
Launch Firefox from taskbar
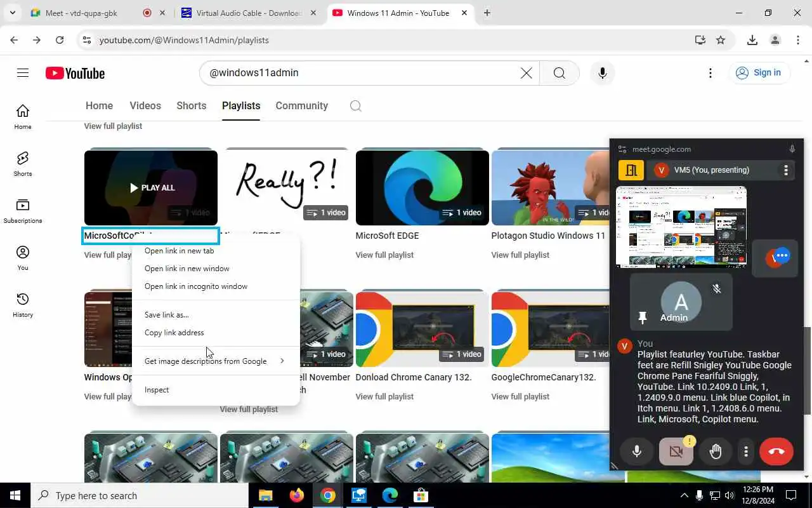coord(296,496)
